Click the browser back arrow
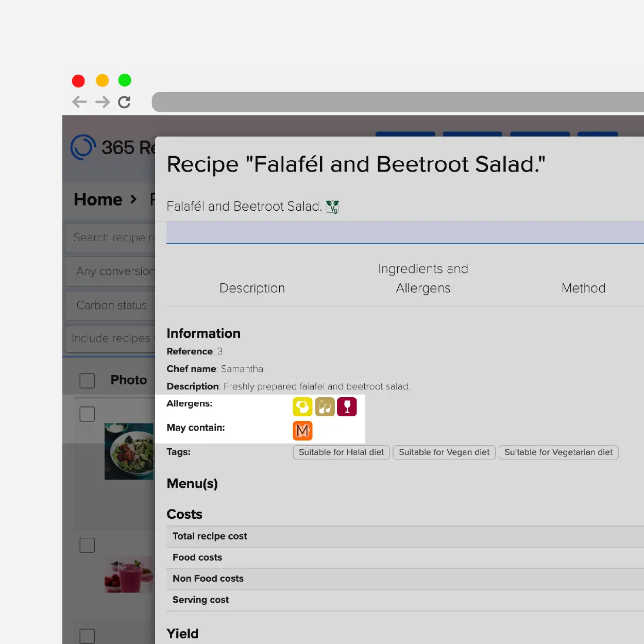Viewport: 644px width, 644px height. click(79, 102)
